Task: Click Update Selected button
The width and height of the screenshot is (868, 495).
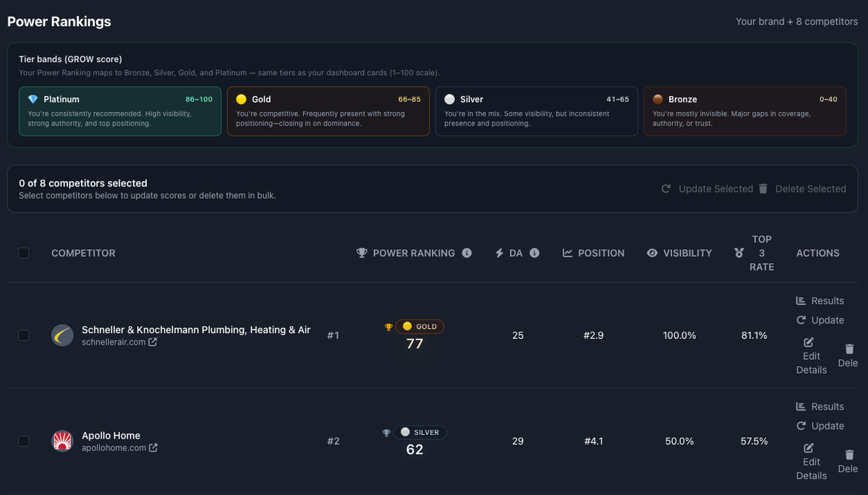Action: tap(707, 189)
